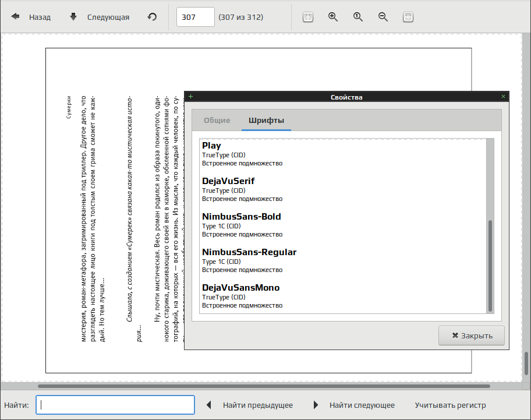Screen dimensions: 531x420
Task: Click the font list vertical scrollbar
Action: (x=490, y=265)
